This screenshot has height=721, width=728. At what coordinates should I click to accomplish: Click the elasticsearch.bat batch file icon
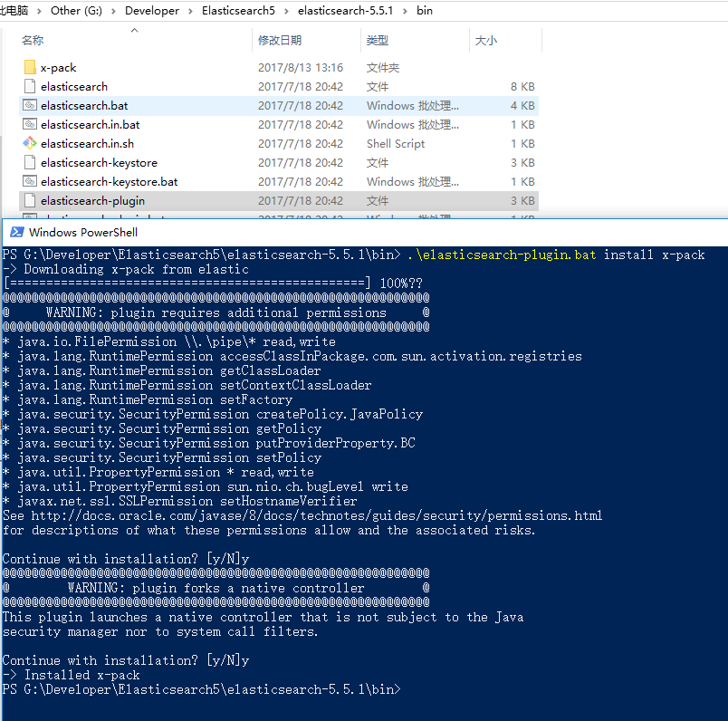tap(30, 105)
